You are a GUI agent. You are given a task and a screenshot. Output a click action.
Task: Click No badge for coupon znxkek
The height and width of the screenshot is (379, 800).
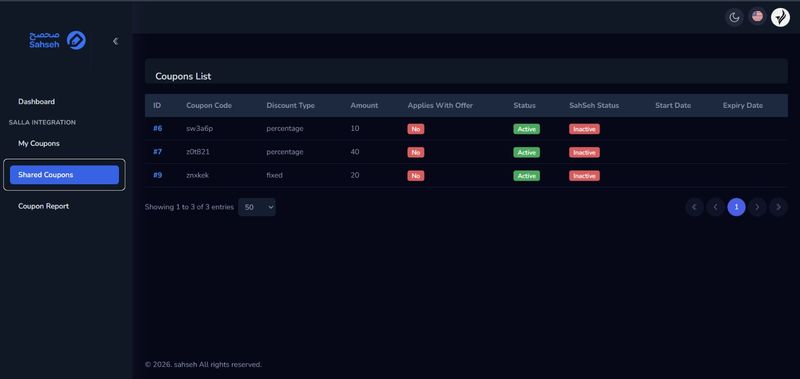[x=416, y=176]
